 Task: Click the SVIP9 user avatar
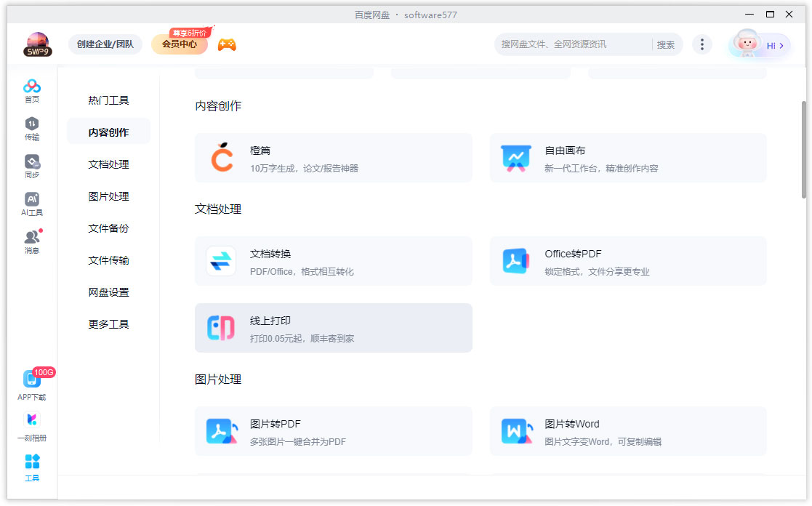(x=37, y=44)
